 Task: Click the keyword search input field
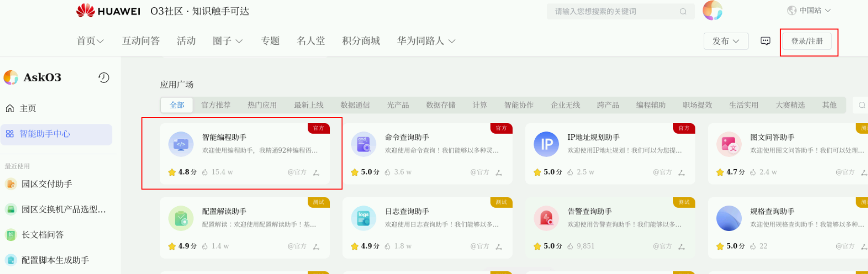[620, 12]
